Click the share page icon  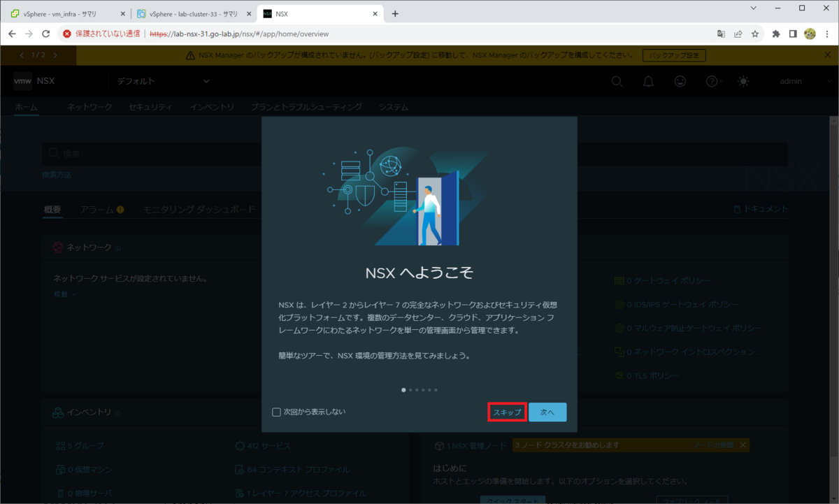pyautogui.click(x=738, y=34)
